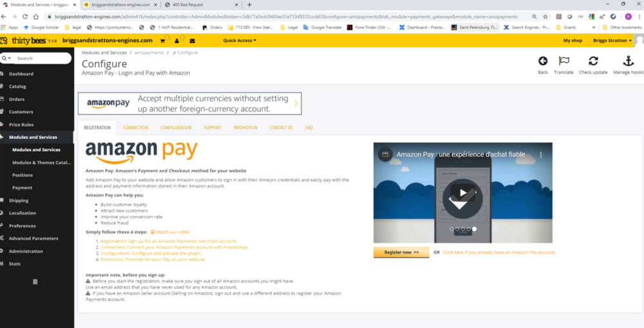Open the Google Translate bookmark
This screenshot has height=328, width=644.
click(323, 28)
